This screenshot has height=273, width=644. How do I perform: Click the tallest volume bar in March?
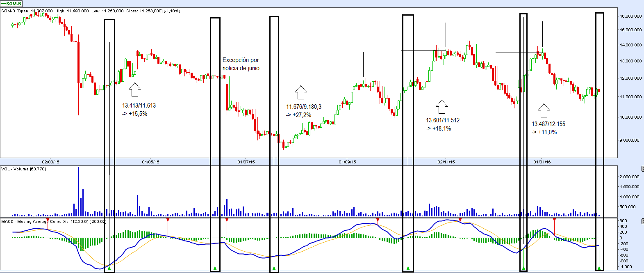click(78, 192)
